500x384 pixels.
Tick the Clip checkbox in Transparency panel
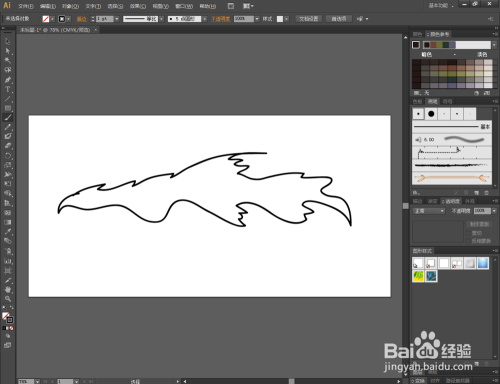468,233
